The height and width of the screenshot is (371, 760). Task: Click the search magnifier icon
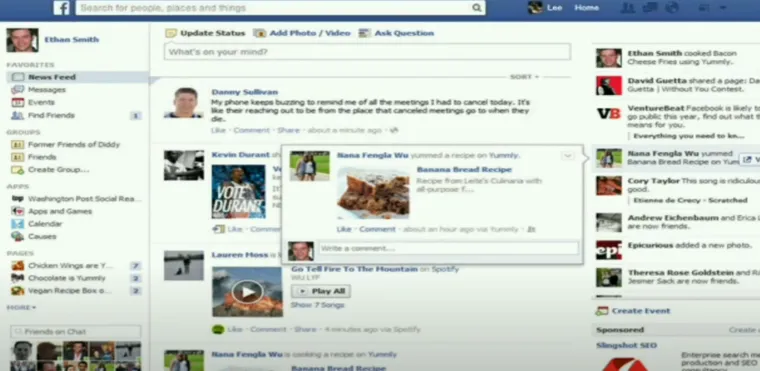click(x=476, y=8)
